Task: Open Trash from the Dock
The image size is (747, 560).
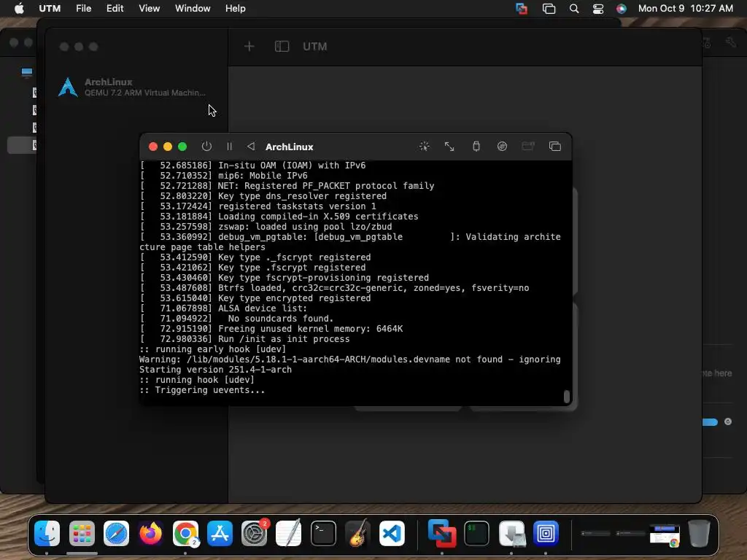Action: [x=699, y=533]
